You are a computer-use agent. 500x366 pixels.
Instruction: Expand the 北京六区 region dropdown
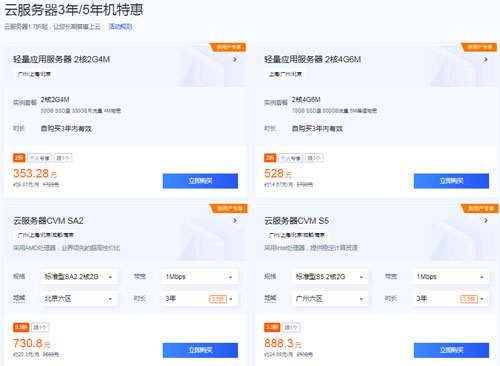click(x=79, y=298)
